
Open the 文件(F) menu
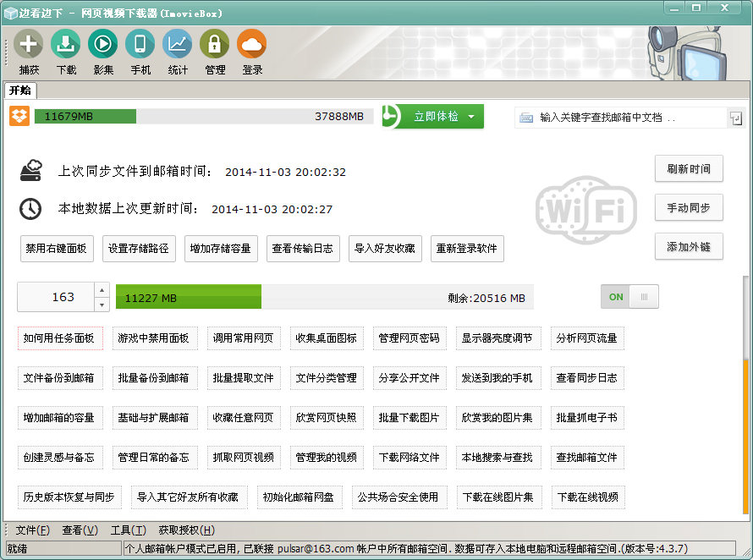pyautogui.click(x=32, y=530)
